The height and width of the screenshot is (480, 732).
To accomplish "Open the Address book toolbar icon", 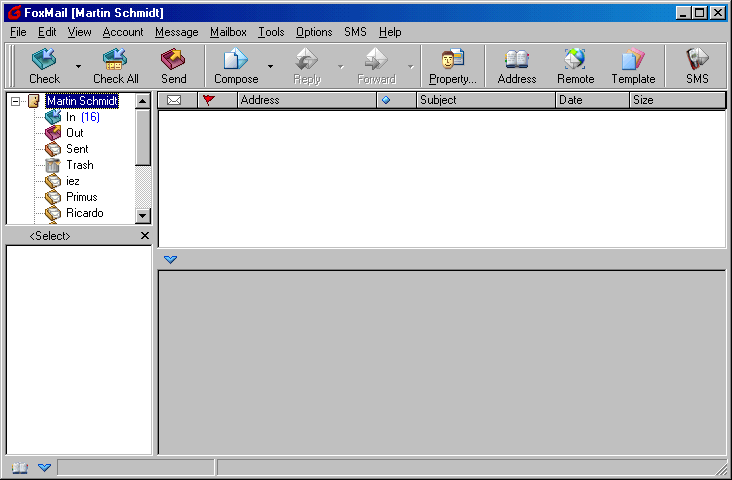I will 517,59.
